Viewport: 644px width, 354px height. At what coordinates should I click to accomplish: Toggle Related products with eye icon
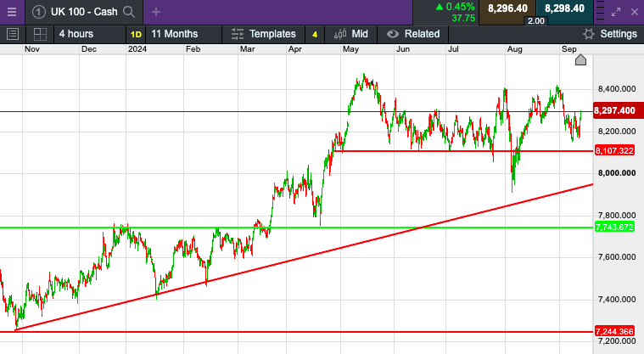[x=393, y=34]
